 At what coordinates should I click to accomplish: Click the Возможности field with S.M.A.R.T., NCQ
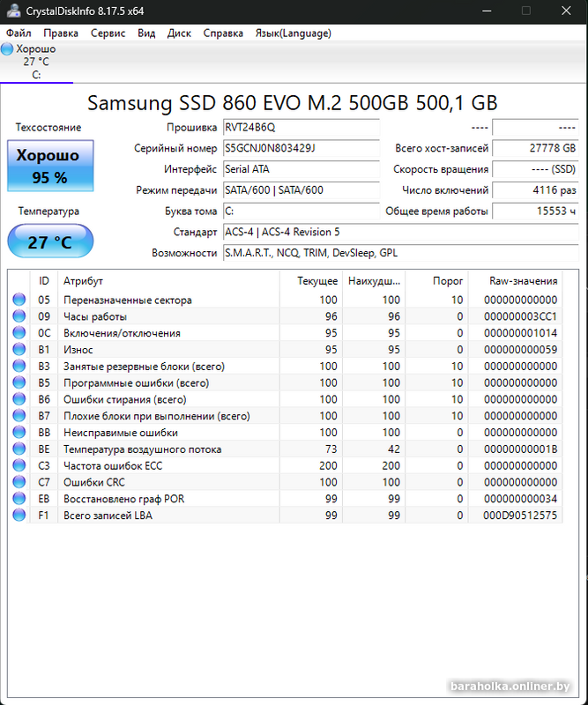pos(401,253)
